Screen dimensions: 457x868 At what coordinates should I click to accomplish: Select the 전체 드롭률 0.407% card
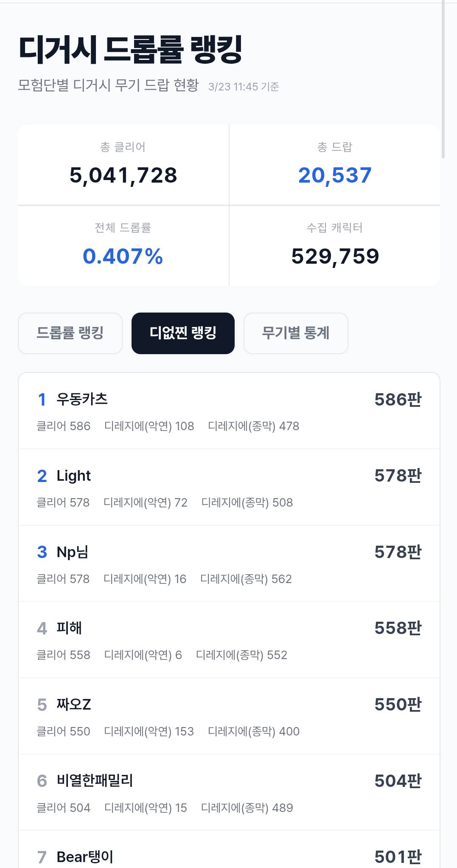click(123, 246)
